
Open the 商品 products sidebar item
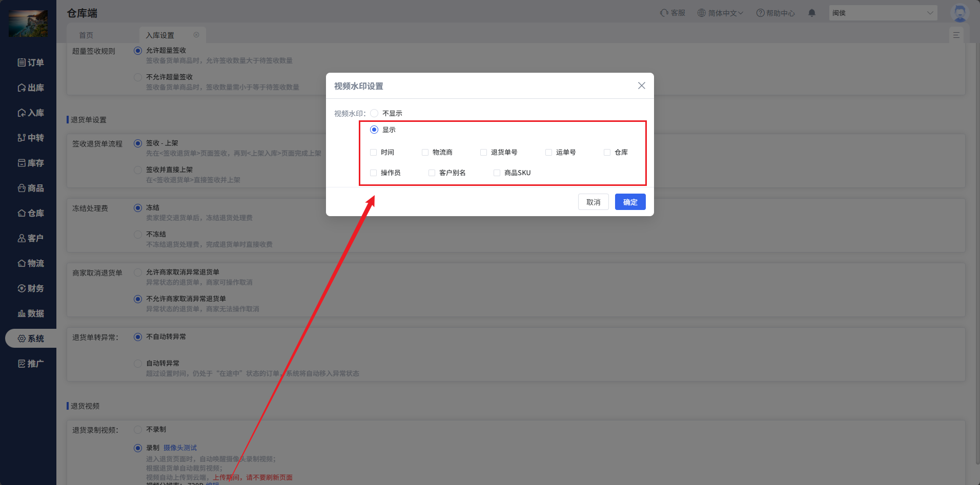[31, 188]
